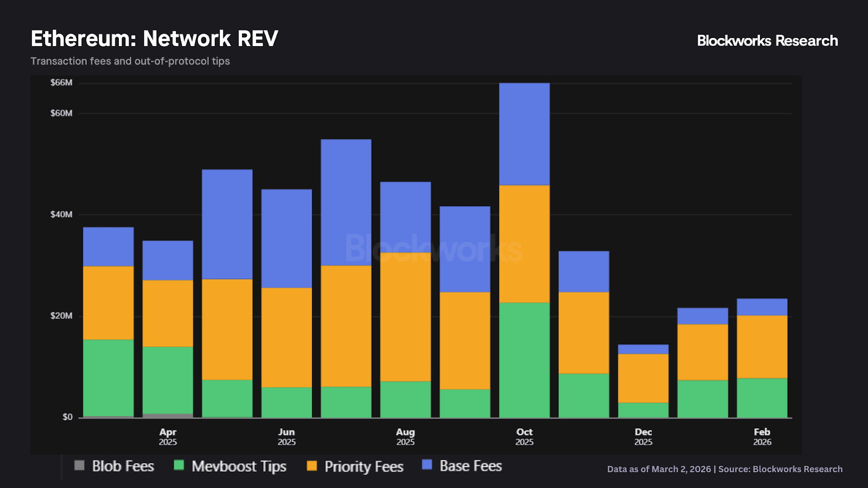
Task: Click the Apr 2025 gray Blob Fees segment
Action: click(x=168, y=416)
